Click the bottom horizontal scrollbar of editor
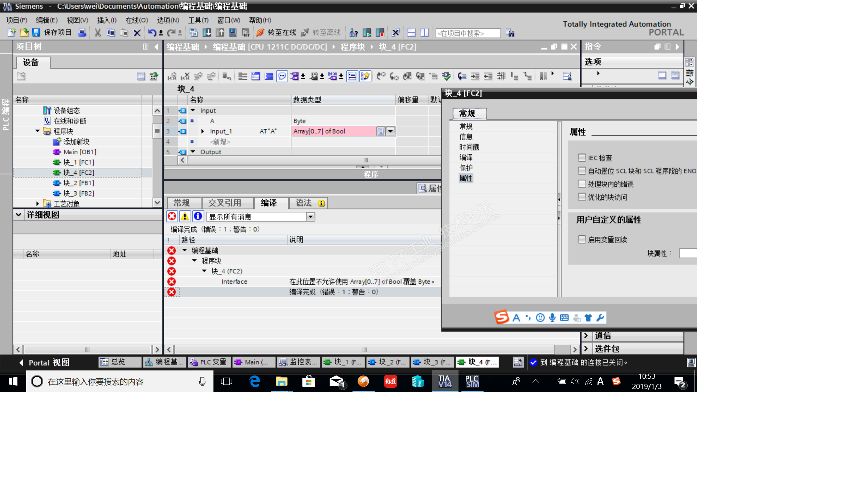This screenshot has height=488, width=868. tap(364, 349)
